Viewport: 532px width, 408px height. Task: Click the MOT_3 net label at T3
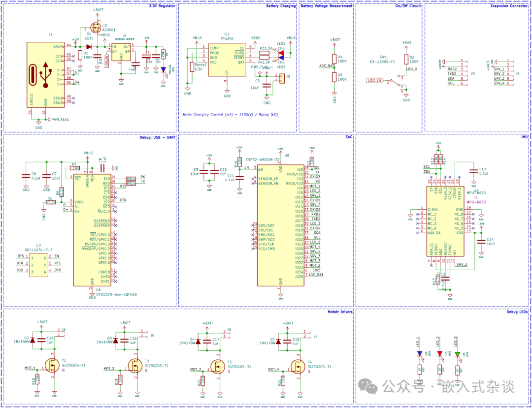(x=196, y=369)
